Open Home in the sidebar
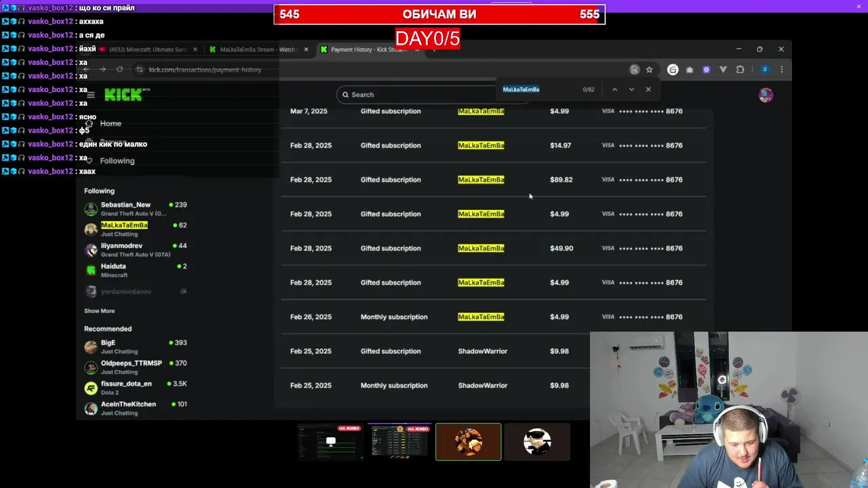Image resolution: width=868 pixels, height=488 pixels. pyautogui.click(x=111, y=123)
